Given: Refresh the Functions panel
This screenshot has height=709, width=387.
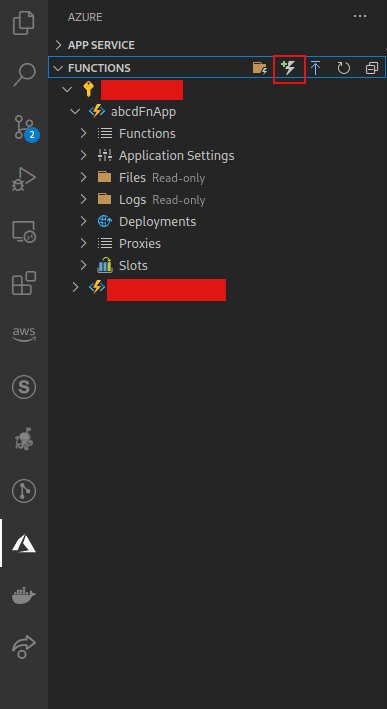Looking at the screenshot, I should 344,68.
